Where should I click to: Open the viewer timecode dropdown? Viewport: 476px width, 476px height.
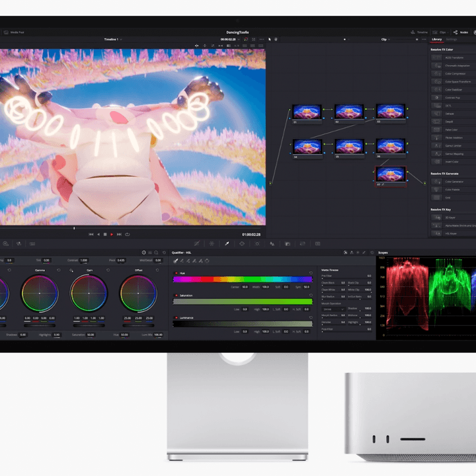click(x=239, y=40)
